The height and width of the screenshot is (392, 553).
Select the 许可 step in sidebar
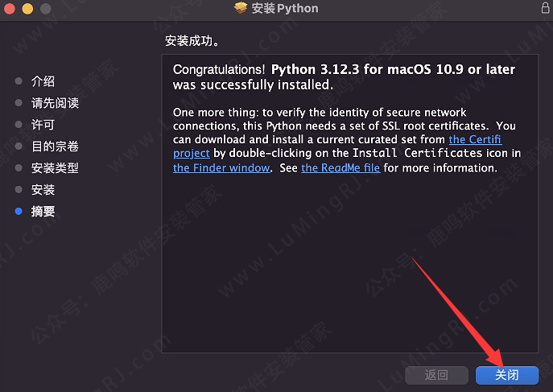pos(43,125)
